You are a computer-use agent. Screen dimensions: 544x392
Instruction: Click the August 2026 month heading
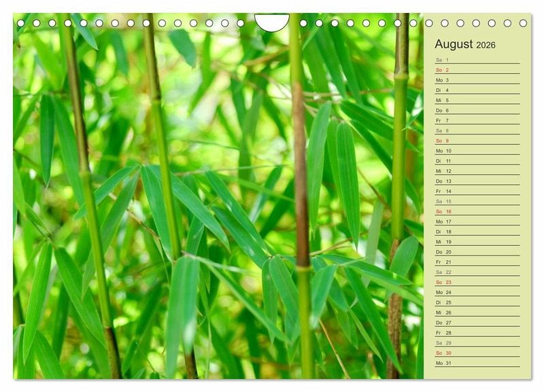pos(465,45)
